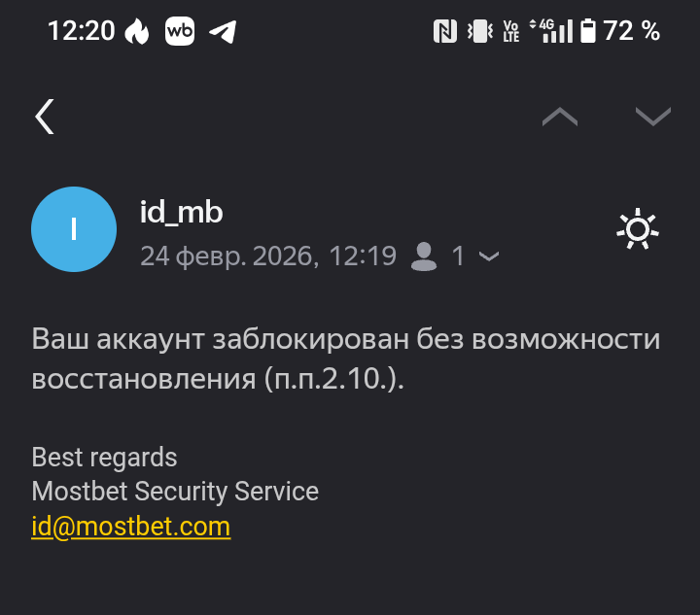Tap the flame notification icon

point(137,32)
